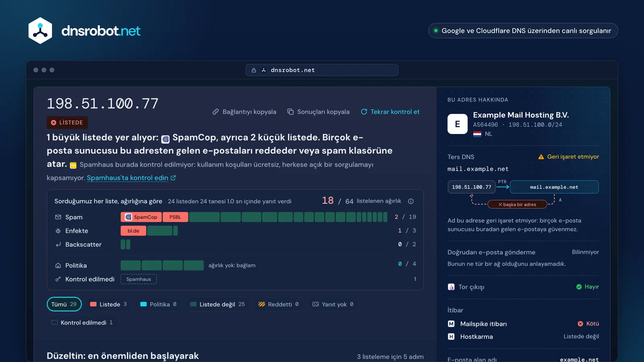The width and height of the screenshot is (644, 362).
Task: Click the 198.51.100.77 PTR diagram box
Action: click(x=472, y=187)
